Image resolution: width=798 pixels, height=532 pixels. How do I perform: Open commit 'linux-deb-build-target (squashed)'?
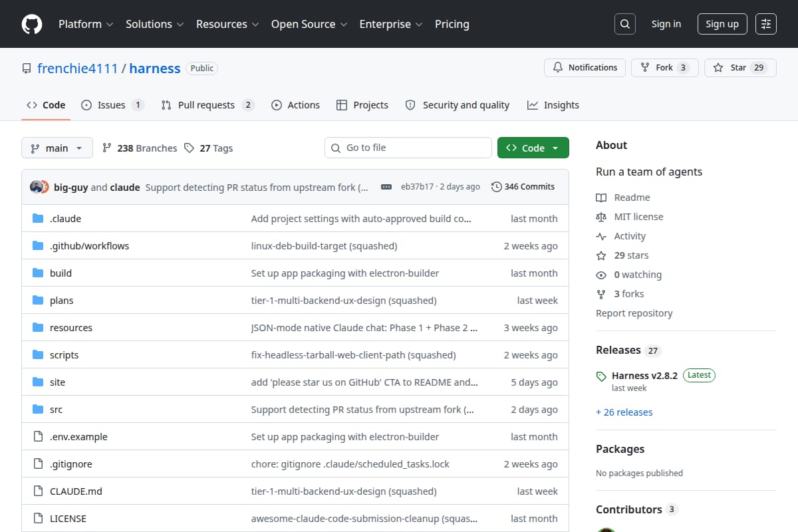(x=324, y=246)
